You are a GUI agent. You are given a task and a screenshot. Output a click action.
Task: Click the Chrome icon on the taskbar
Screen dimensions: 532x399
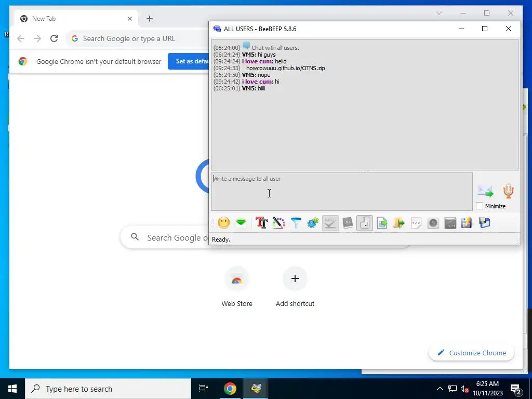(x=230, y=389)
